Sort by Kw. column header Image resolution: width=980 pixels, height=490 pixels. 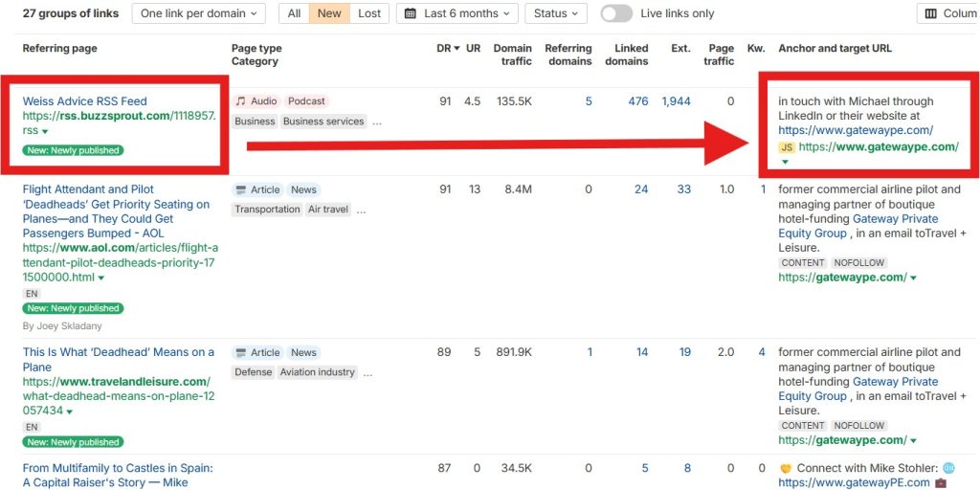[756, 48]
